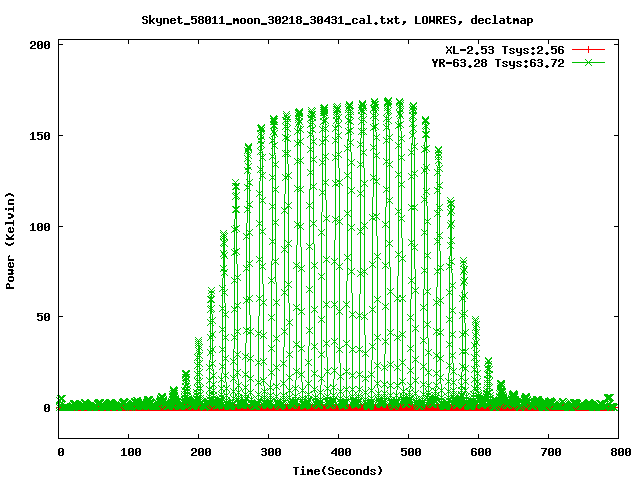
Task: Select the XL-2.53 Tsys:2.56 legend entry
Action: click(504, 50)
